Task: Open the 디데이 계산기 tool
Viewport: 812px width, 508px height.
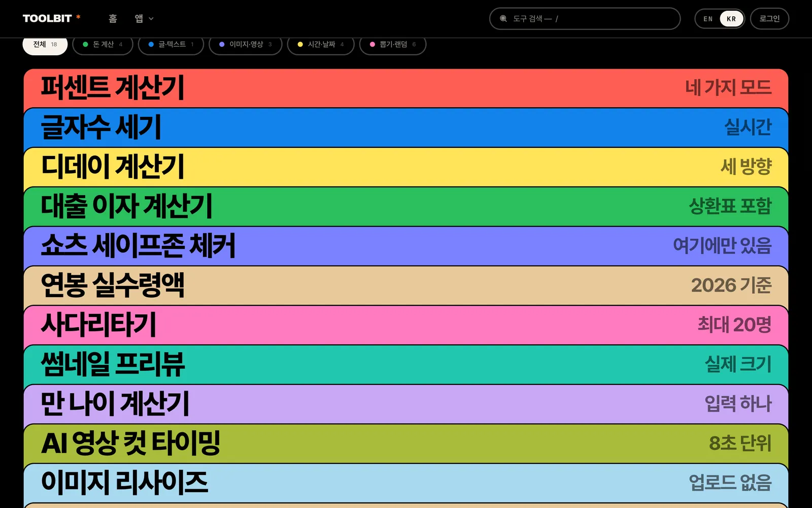Action: (406, 167)
